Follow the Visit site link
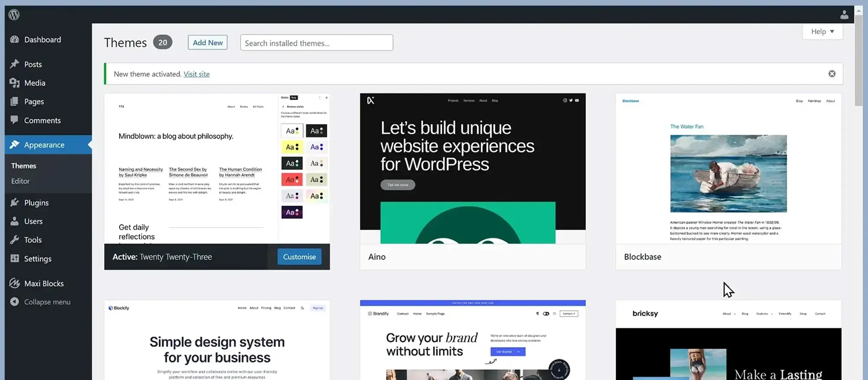868x380 pixels. coord(197,74)
